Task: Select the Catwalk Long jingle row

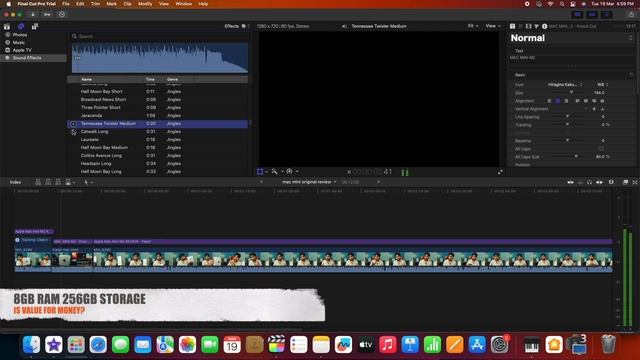Action: 158,131
